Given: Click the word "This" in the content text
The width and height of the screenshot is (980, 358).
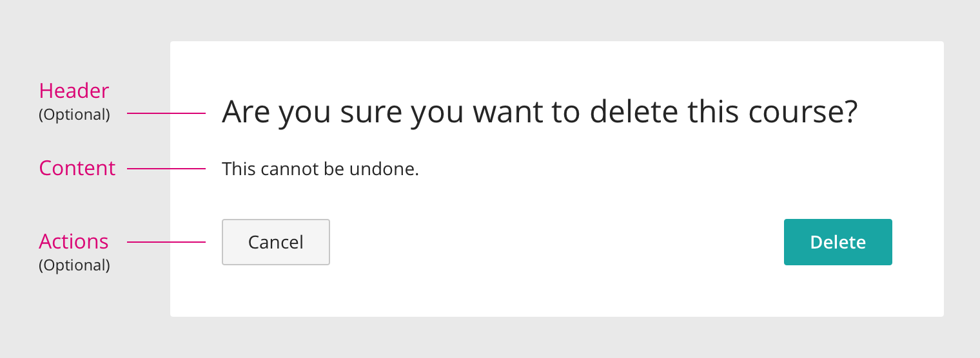Looking at the screenshot, I should click(239, 169).
